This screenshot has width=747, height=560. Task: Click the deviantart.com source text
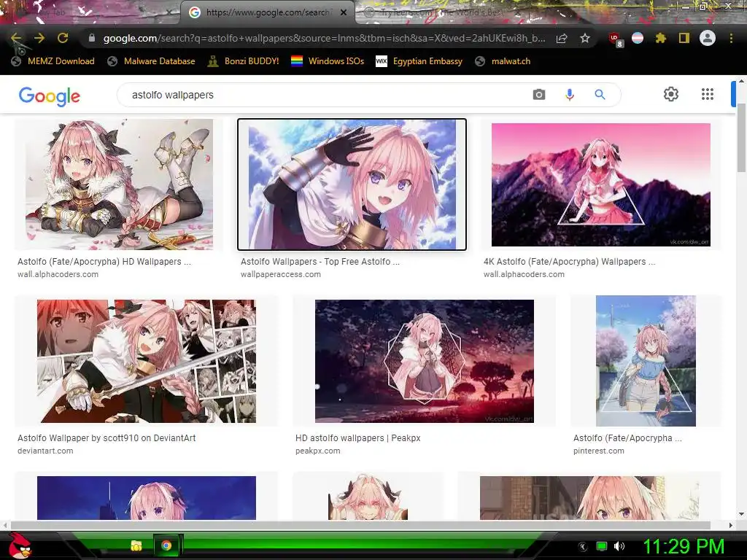[x=45, y=451]
